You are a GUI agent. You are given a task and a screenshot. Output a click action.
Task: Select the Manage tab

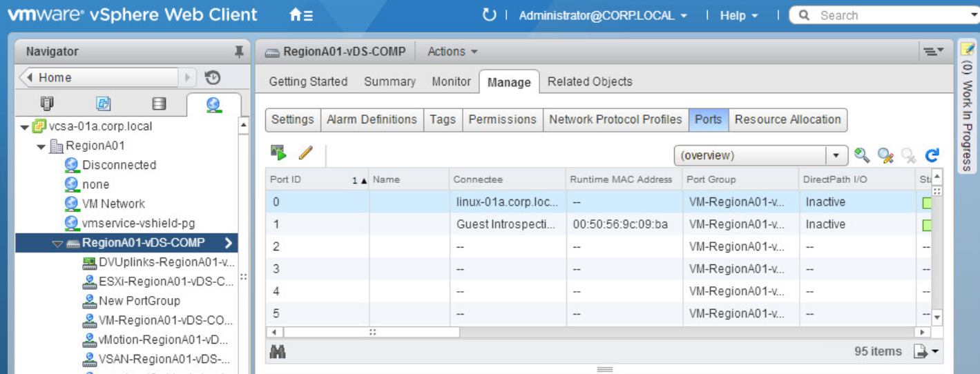click(x=509, y=82)
